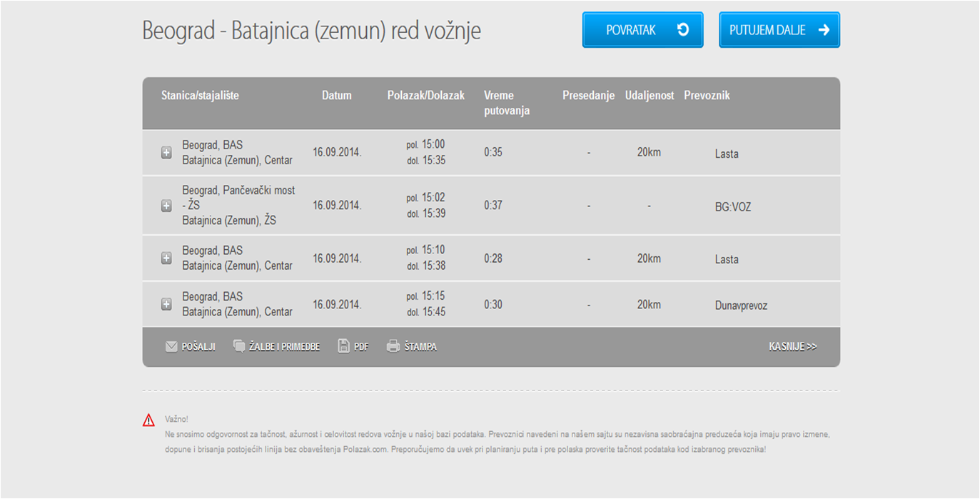980x499 pixels.
Task: Click the PDF document icon
Action: 343,346
